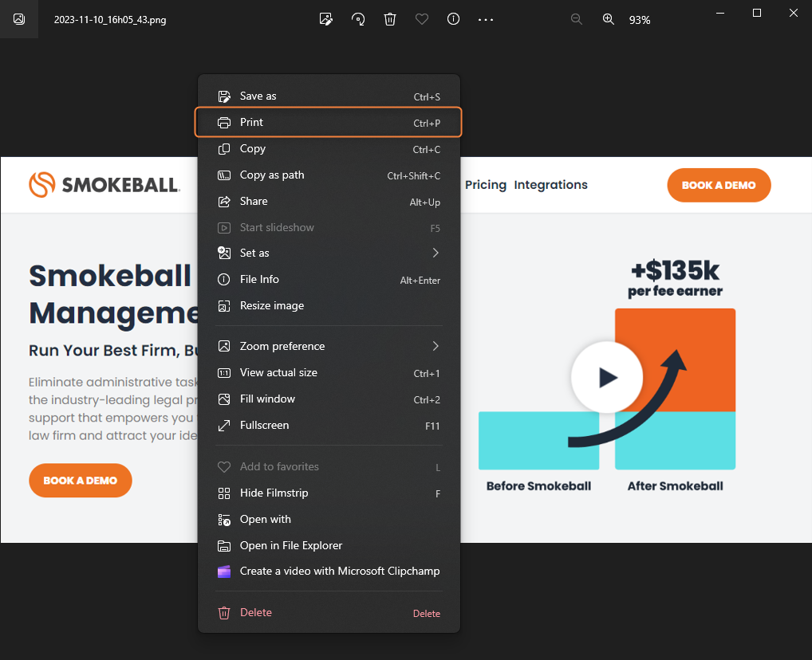Choose Hide Filmstrip menu entry
Screen dimensions: 812x660
click(329, 493)
